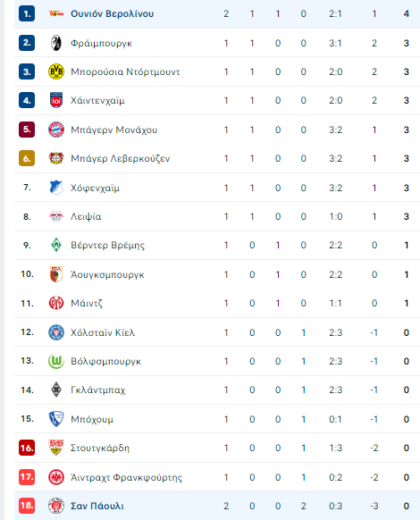Click the Bayer Leverkusen club crest
The height and width of the screenshot is (520, 420).
56,158
